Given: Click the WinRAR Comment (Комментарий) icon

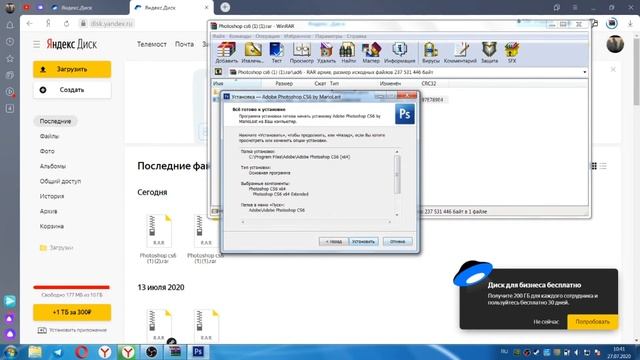Looking at the screenshot, I should point(460,53).
